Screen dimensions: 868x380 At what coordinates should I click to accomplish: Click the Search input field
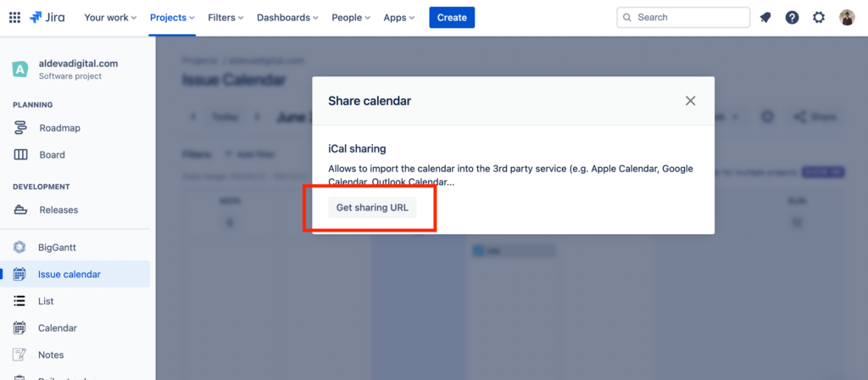click(x=683, y=18)
